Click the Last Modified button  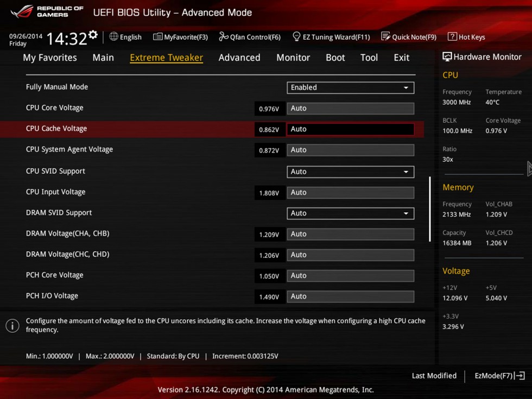click(434, 376)
